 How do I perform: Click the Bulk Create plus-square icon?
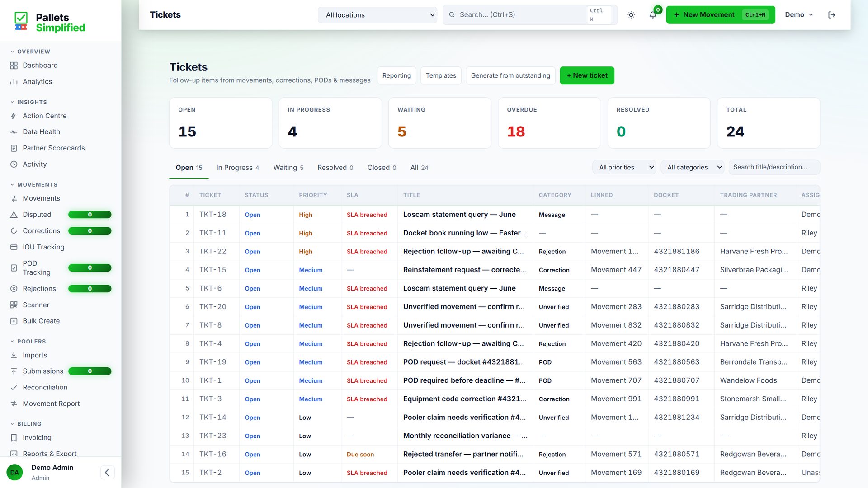click(14, 321)
